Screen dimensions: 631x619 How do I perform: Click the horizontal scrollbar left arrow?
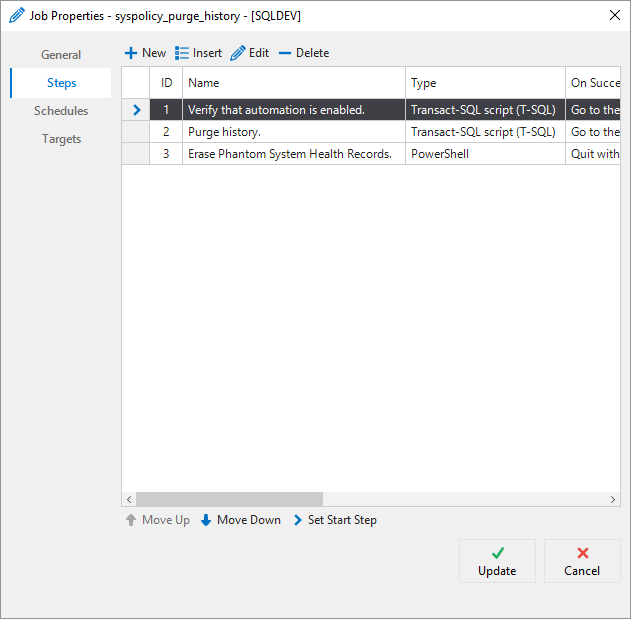pos(129,499)
